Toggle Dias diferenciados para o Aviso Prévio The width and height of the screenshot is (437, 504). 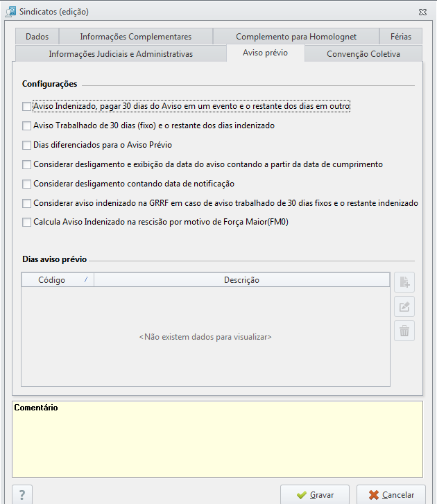[x=26, y=146]
